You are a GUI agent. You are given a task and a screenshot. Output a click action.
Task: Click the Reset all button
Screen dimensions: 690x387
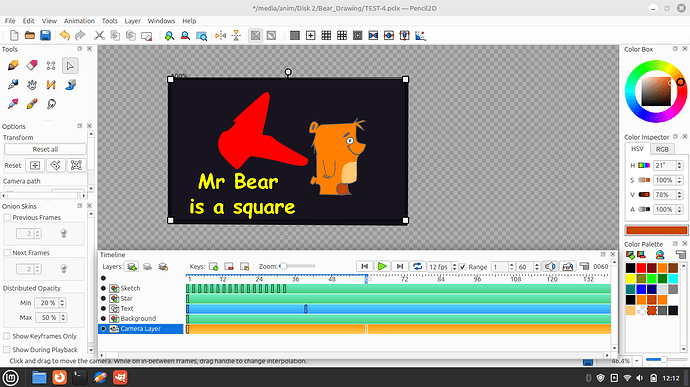pos(45,149)
